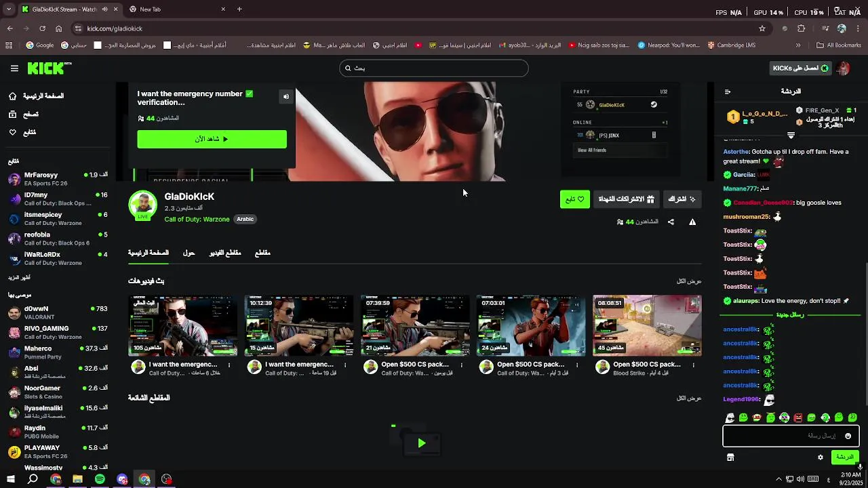Open File Explorer from the taskbar
The width and height of the screenshot is (868, 488).
(x=77, y=479)
